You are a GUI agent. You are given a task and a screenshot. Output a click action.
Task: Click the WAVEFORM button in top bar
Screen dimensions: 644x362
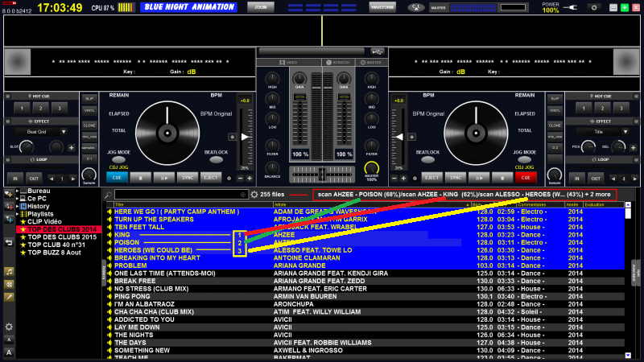pyautogui.click(x=382, y=7)
